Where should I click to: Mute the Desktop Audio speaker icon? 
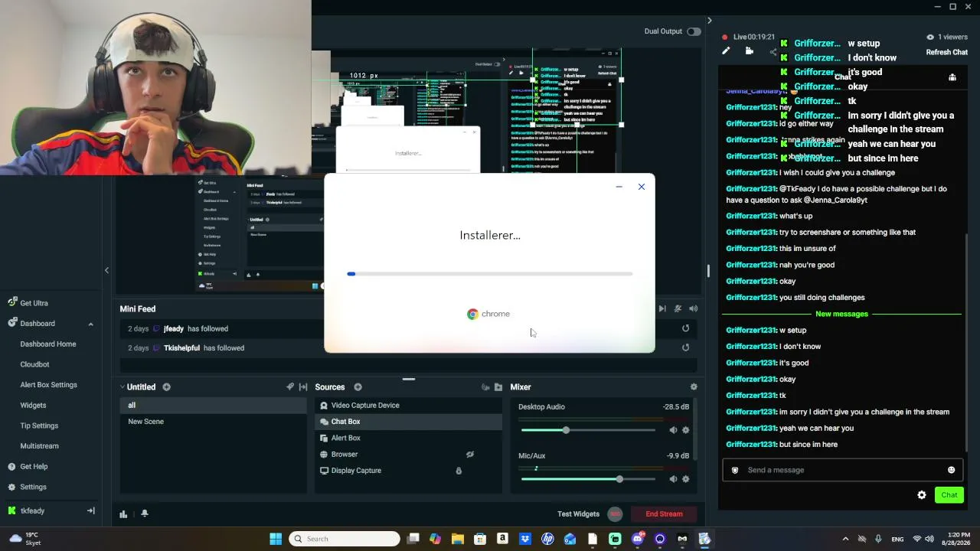[673, 430]
